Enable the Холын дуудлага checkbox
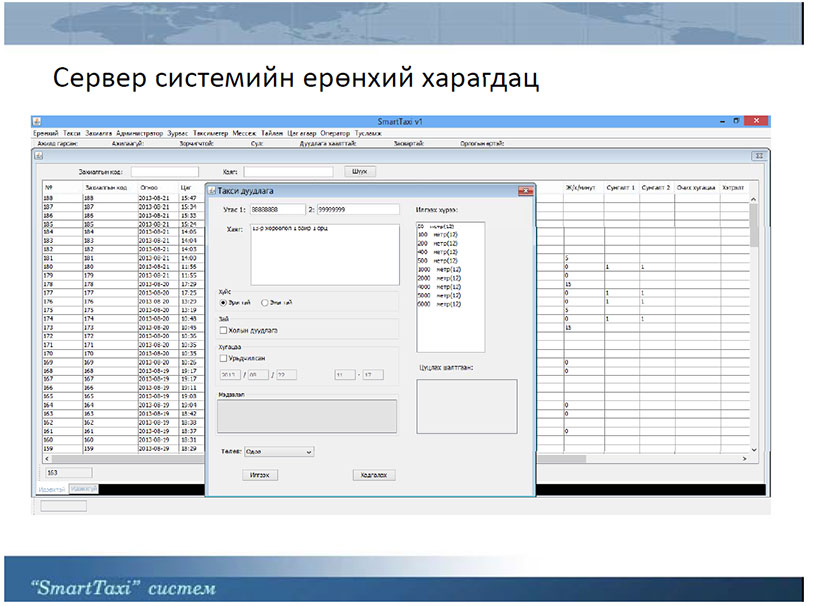813x606 pixels. (222, 329)
